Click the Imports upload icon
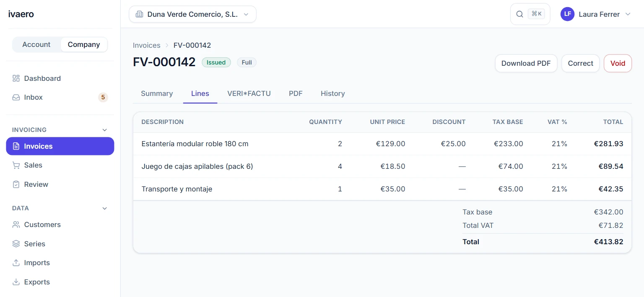644x297 pixels. pyautogui.click(x=16, y=263)
